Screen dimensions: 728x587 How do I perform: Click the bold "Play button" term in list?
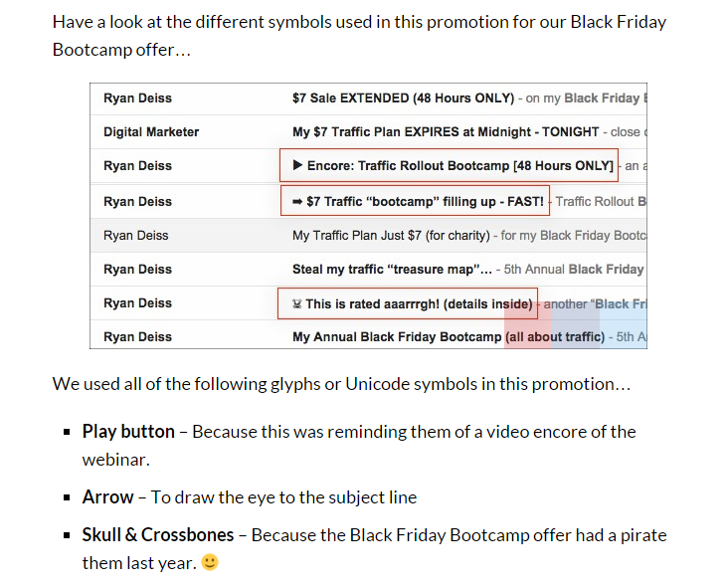point(128,432)
